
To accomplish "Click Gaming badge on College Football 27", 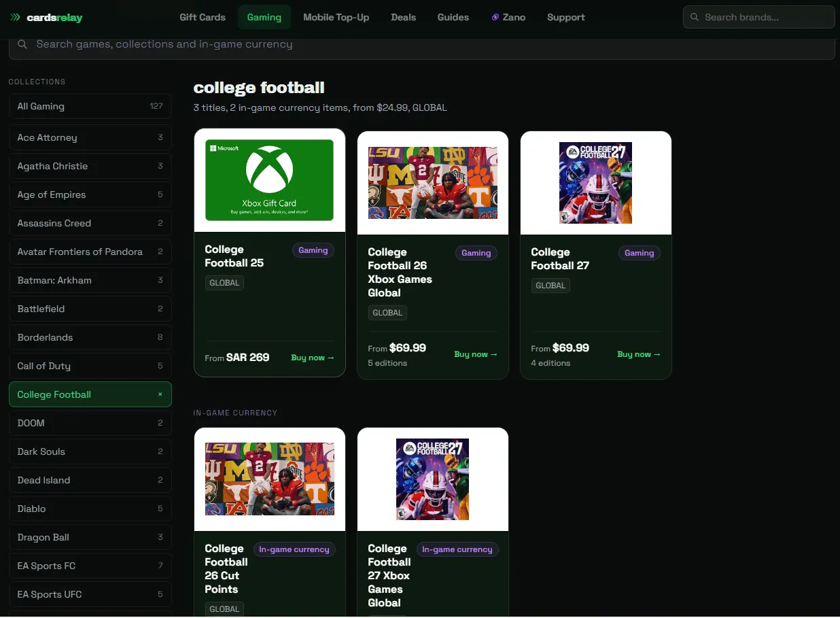I will pyautogui.click(x=640, y=253).
